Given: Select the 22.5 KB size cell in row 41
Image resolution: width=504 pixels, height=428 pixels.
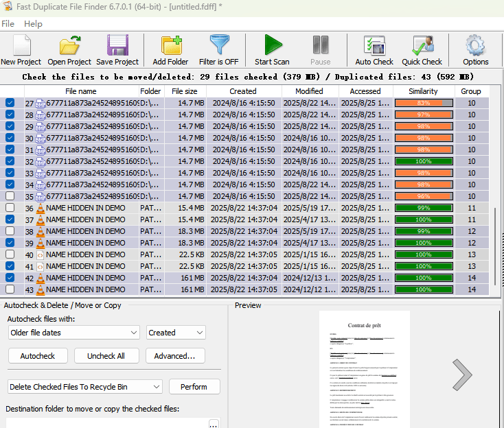Looking at the screenshot, I should 185,267.
